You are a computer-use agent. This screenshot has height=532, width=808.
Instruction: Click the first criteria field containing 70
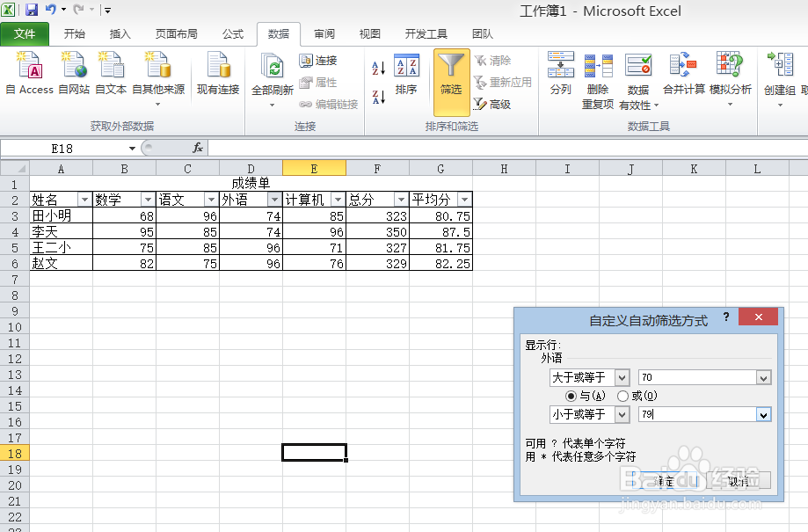coord(698,378)
